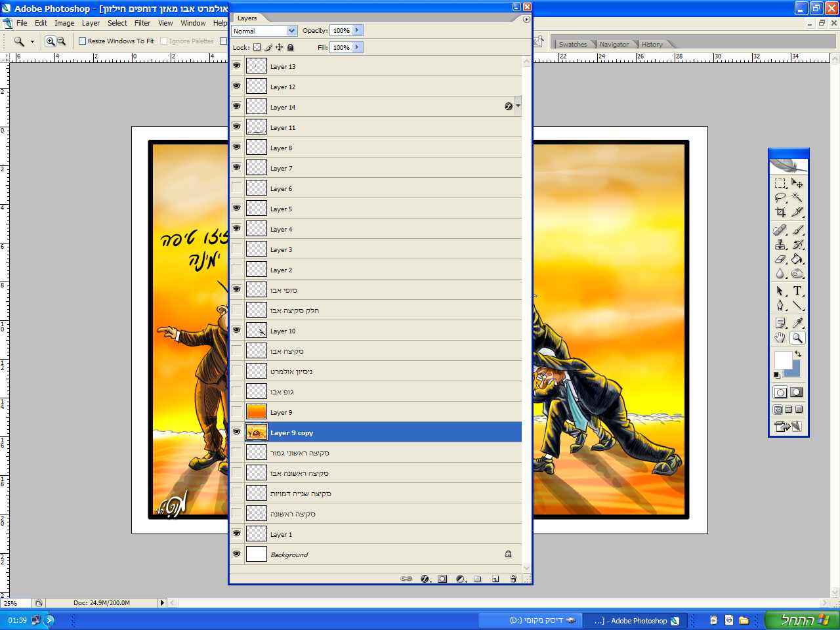Click the Windows Start button
This screenshot has height=630, width=840.
click(802, 620)
